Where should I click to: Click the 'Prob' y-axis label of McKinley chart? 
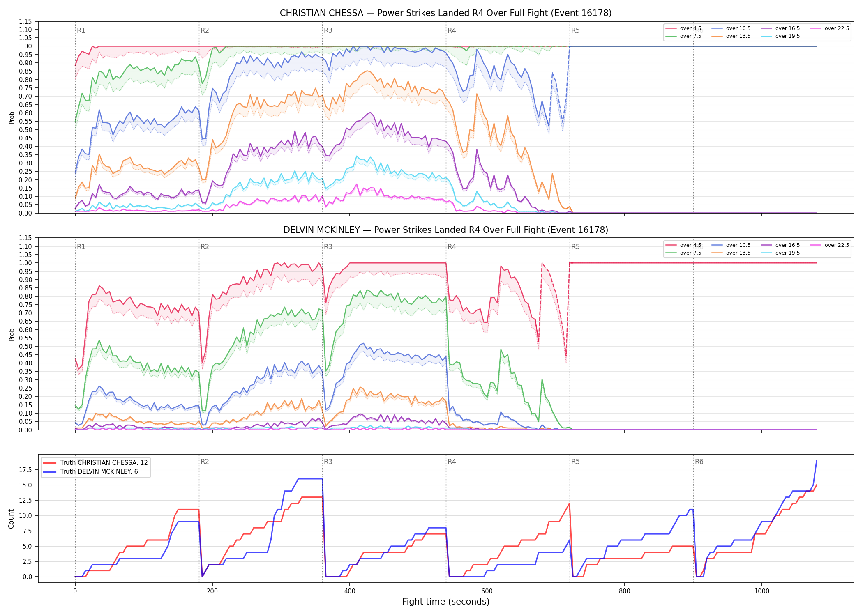tap(12, 334)
